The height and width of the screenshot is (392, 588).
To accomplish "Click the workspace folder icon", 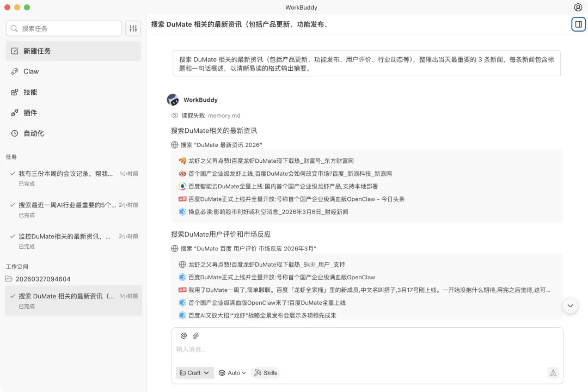I will coord(9,279).
